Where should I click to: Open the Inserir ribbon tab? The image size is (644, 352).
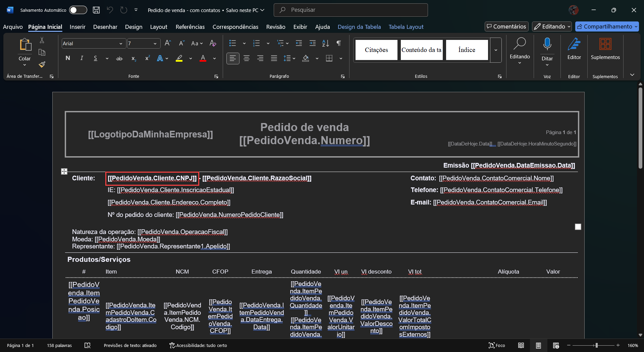(x=77, y=27)
